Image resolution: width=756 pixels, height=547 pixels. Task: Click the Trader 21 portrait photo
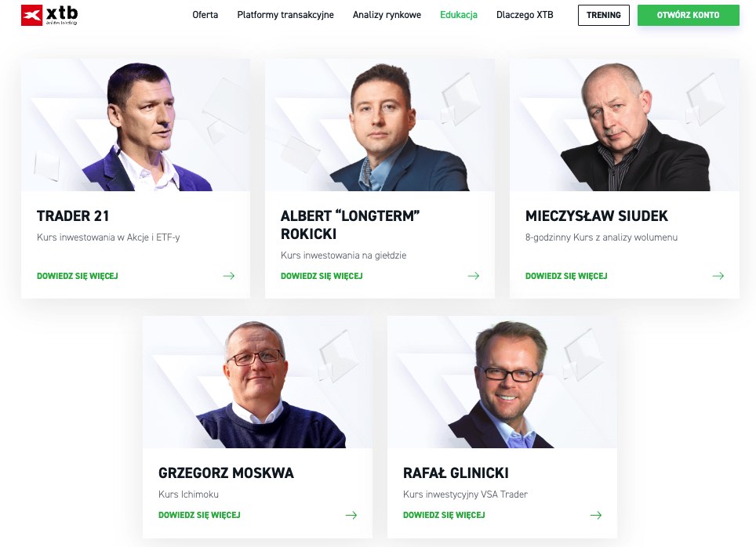136,125
